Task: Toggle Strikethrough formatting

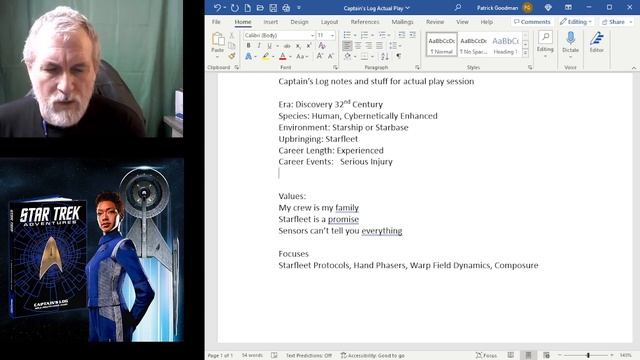Action: pyautogui.click(x=287, y=46)
